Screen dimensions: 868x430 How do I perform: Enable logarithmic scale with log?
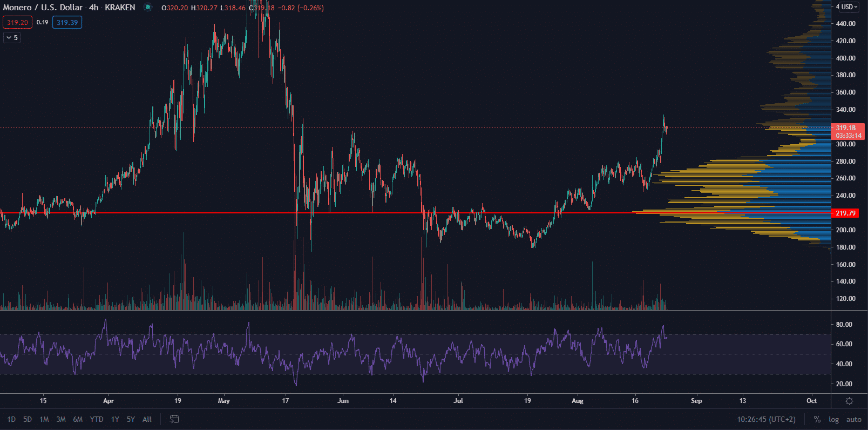pos(833,419)
